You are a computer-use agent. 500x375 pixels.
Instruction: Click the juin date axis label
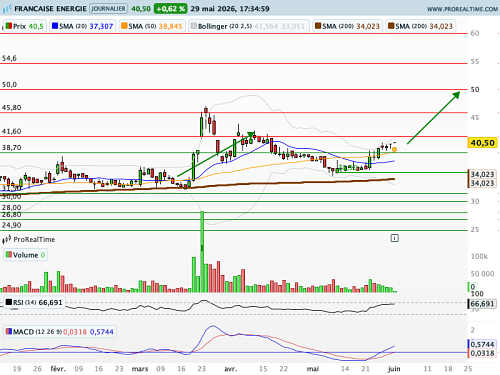click(x=394, y=369)
